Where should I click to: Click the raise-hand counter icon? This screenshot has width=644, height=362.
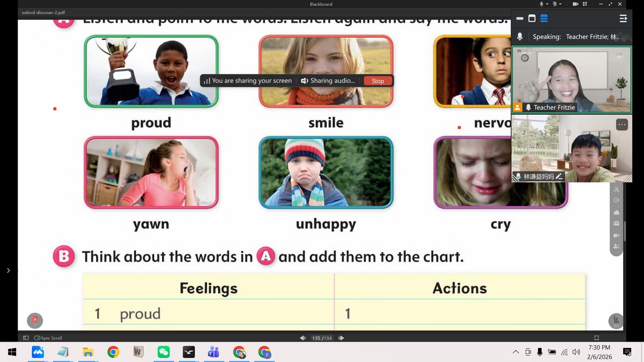pos(616,321)
